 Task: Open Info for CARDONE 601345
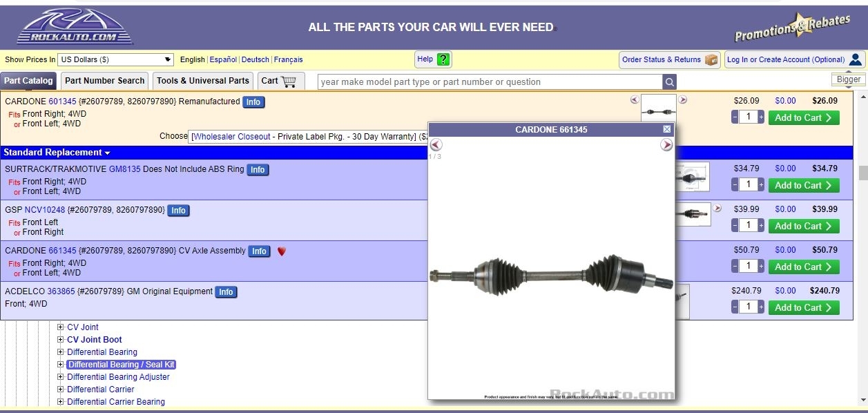pos(253,102)
